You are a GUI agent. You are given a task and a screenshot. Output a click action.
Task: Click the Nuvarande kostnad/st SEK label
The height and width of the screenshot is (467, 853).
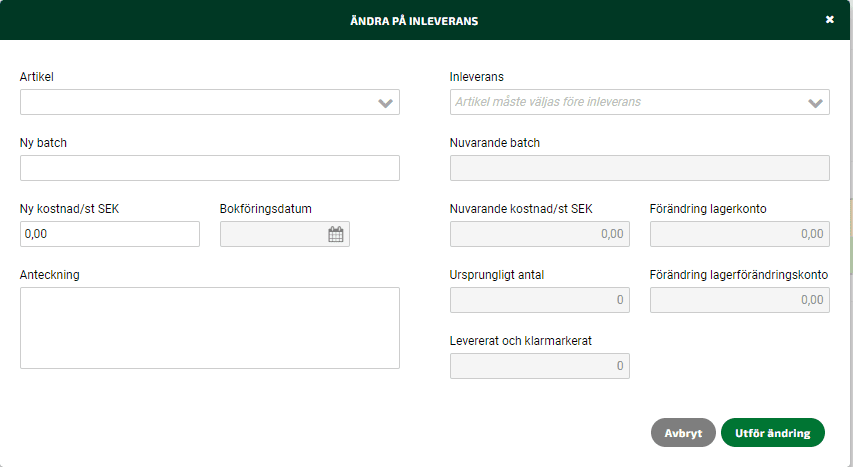coord(521,208)
